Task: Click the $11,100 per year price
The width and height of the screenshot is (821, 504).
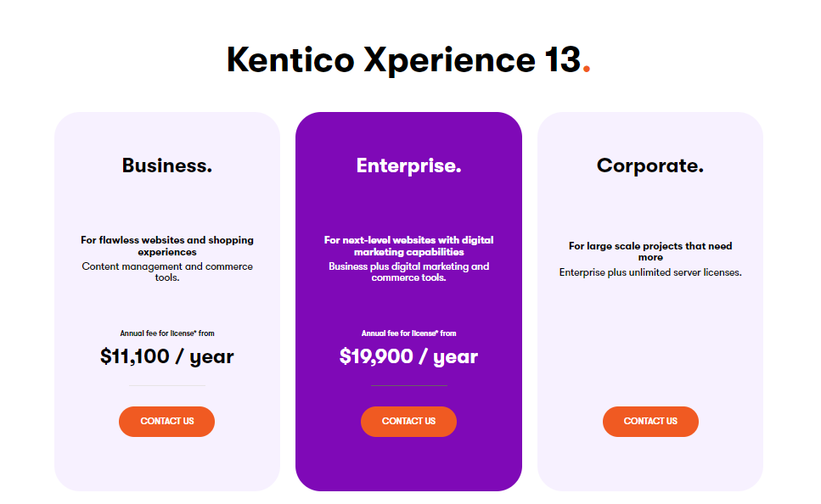Action: [166, 356]
